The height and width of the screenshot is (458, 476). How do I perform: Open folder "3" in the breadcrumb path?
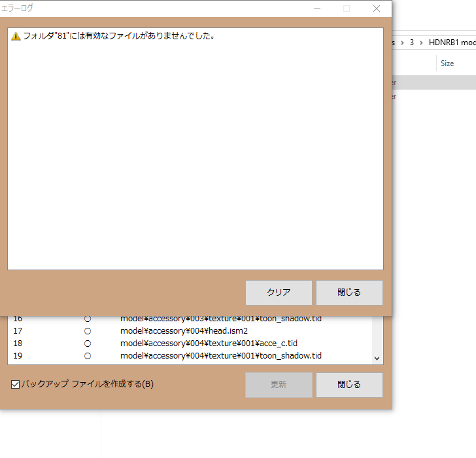click(x=411, y=42)
